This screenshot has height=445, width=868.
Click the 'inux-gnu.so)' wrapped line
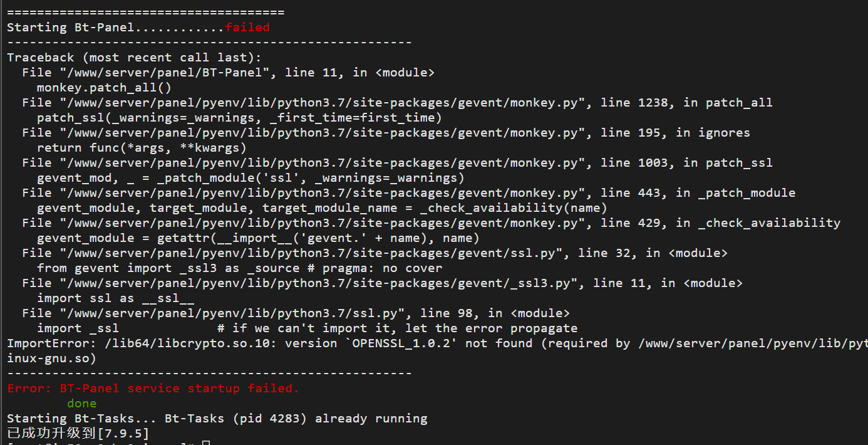tap(51, 359)
